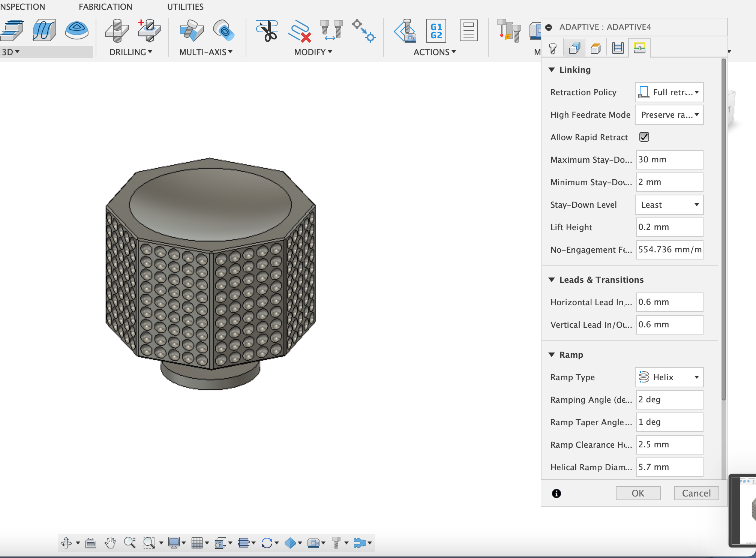Open Retraction Policy dropdown
The image size is (756, 558).
click(x=669, y=92)
